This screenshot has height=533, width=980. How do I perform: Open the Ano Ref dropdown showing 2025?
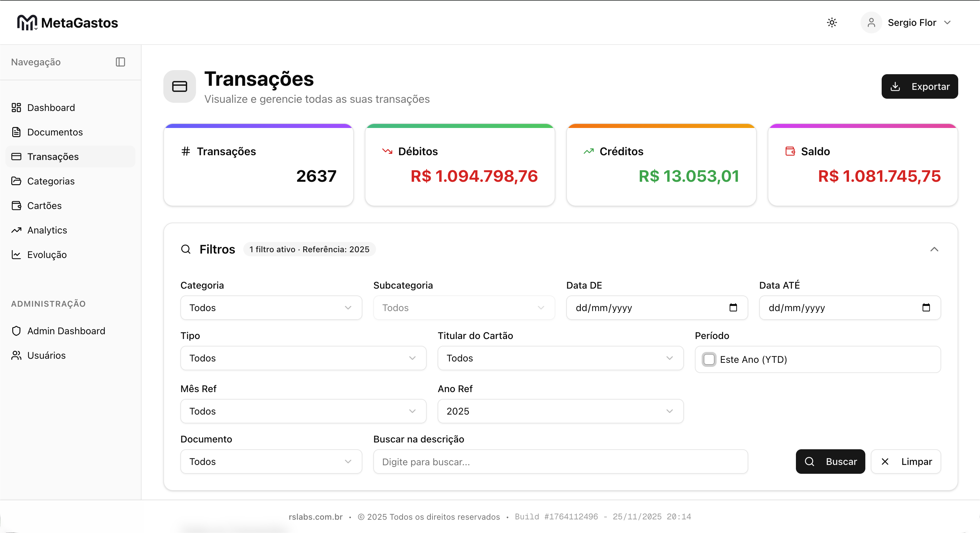point(560,411)
